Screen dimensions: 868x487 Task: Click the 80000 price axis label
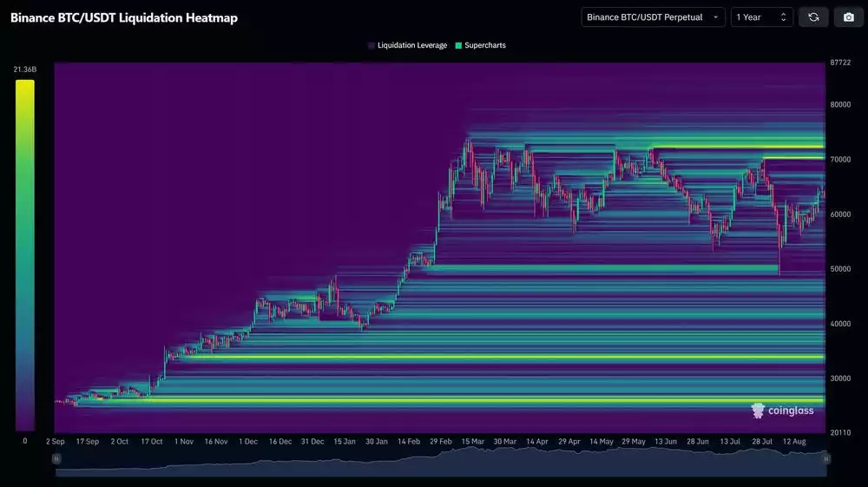pos(840,104)
